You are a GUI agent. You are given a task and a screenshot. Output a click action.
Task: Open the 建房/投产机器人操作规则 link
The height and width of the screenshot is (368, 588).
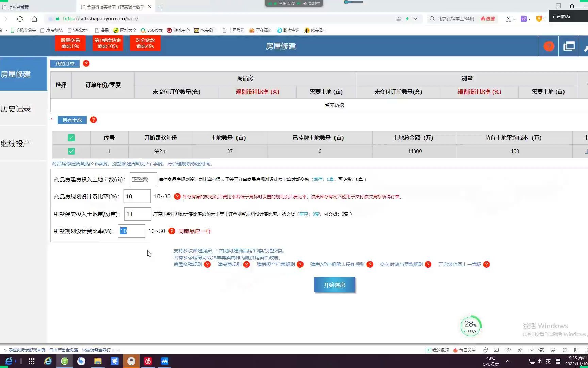coord(337,264)
